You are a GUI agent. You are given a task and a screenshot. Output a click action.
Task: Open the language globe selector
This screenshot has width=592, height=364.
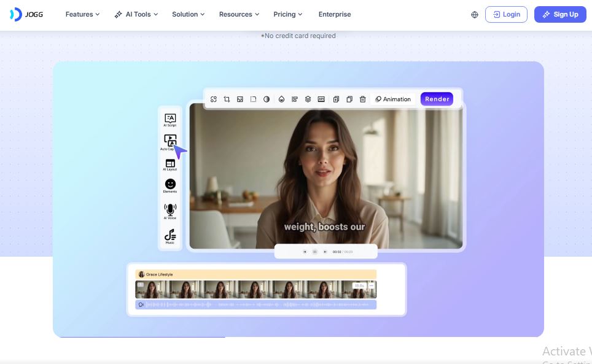coord(475,15)
